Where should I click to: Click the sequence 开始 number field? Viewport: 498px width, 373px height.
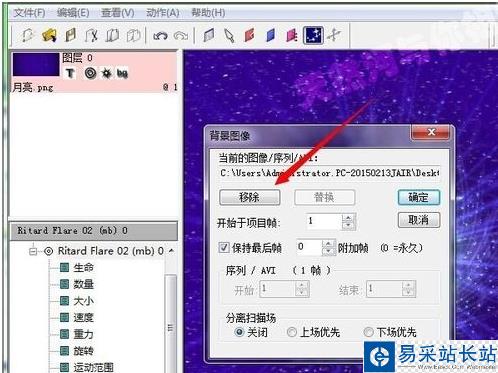coord(278,289)
